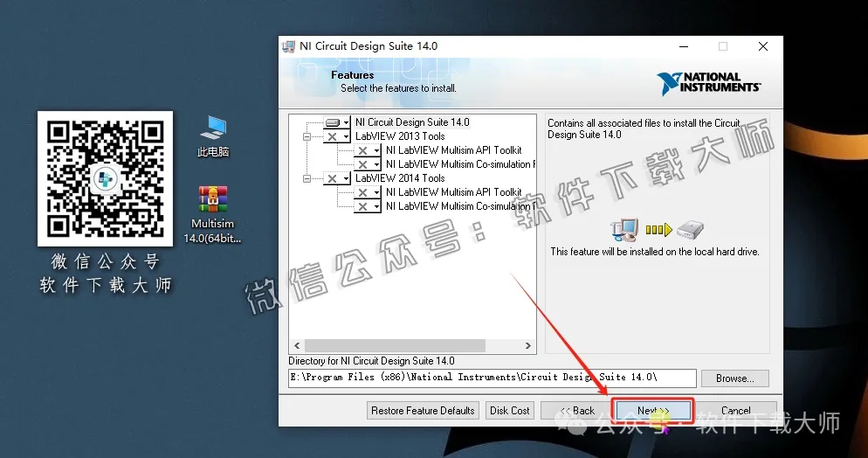Open LabVIEW 2013 Tools install-state dropdown
This screenshot has width=868, height=458.
(x=337, y=136)
